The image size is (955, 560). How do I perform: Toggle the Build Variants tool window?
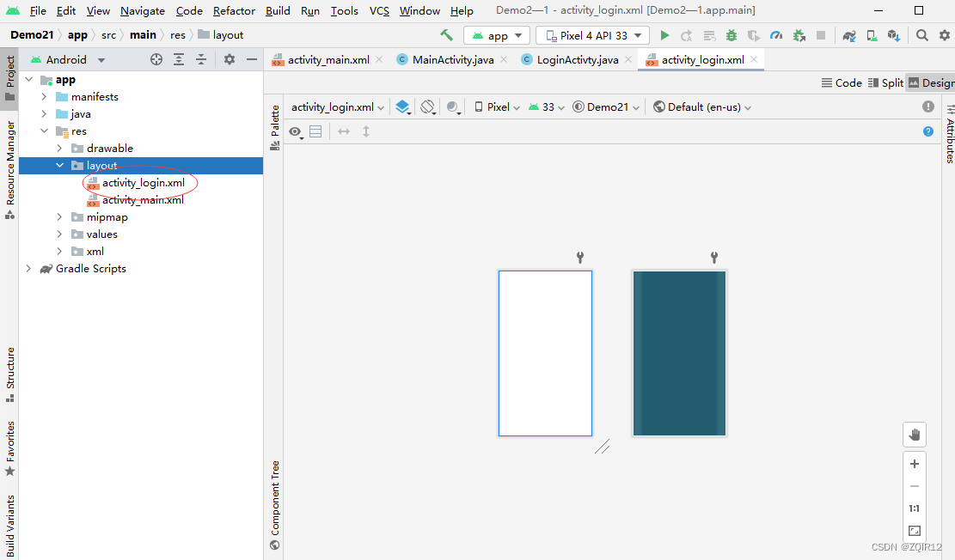pyautogui.click(x=9, y=527)
